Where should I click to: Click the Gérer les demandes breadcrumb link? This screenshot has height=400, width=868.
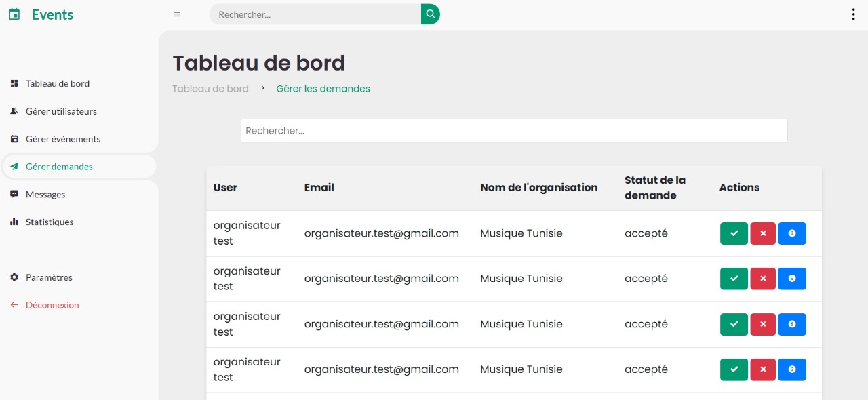coord(323,89)
